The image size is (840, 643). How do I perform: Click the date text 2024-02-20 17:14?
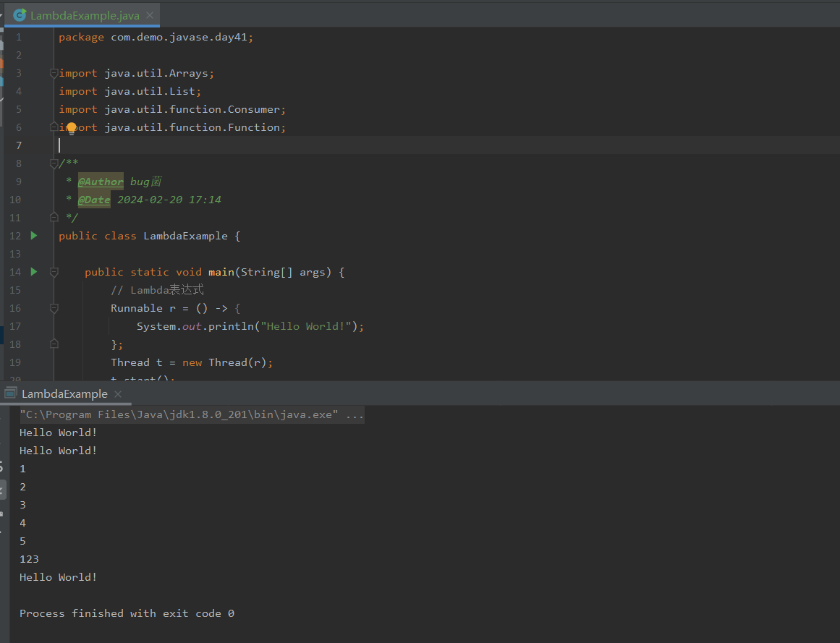pos(169,200)
